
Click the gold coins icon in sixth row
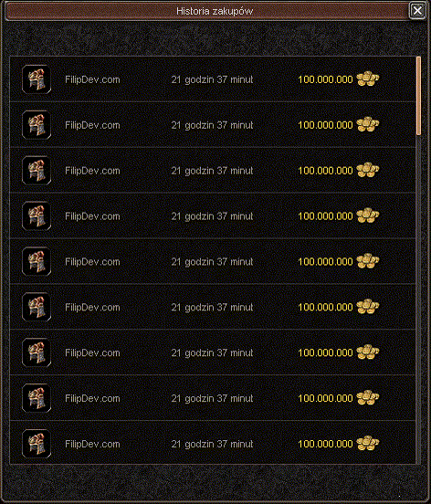(x=368, y=306)
